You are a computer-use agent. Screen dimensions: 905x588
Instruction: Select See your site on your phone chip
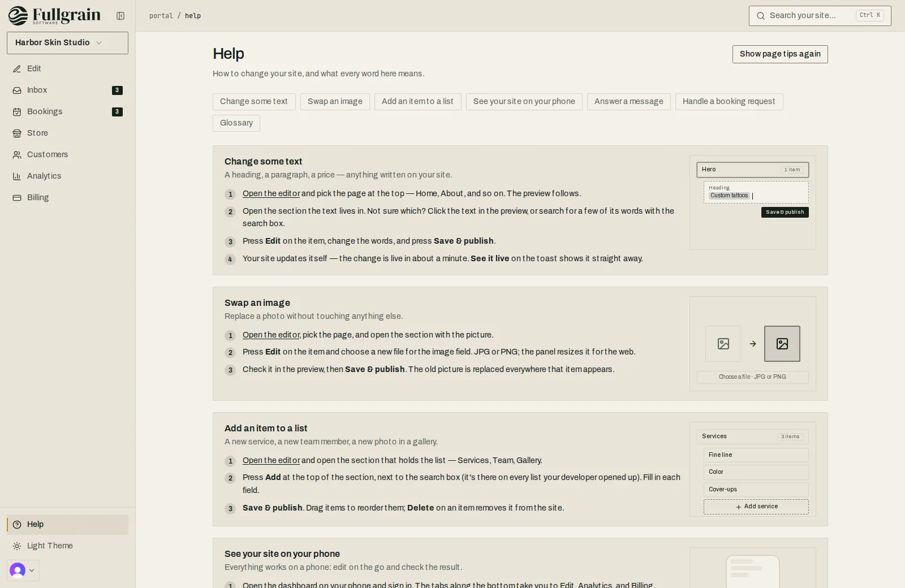click(x=524, y=102)
